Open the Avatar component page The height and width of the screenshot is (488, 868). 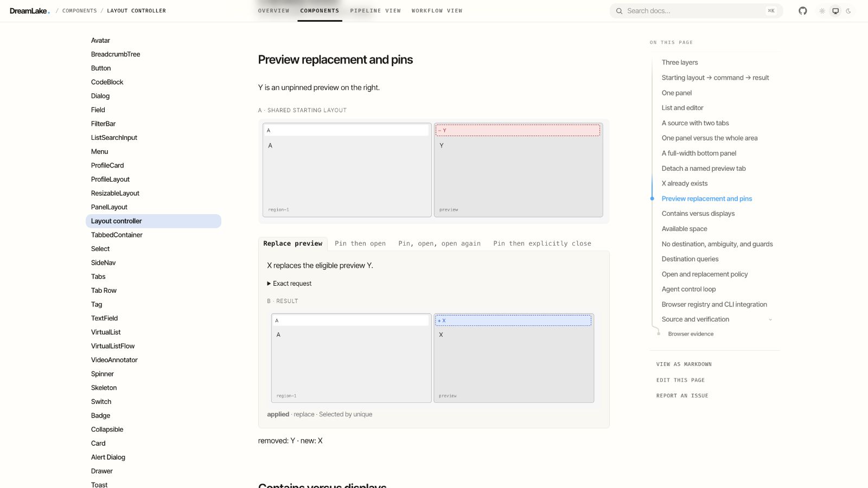point(100,41)
